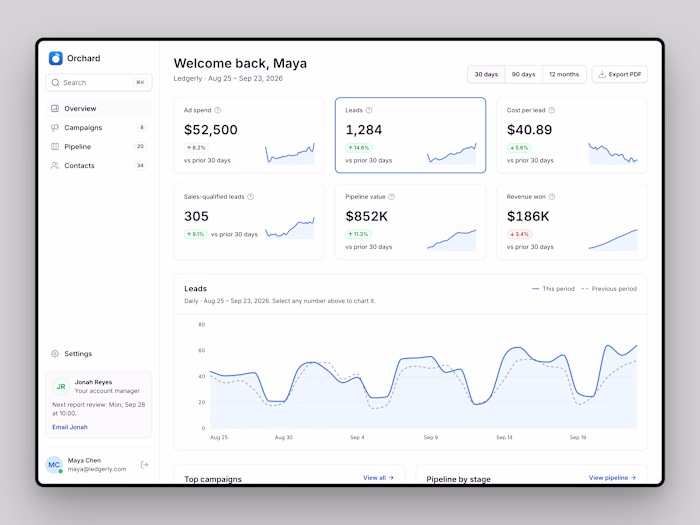The height and width of the screenshot is (525, 700).
Task: Click the Contacts count badge 34
Action: (140, 166)
